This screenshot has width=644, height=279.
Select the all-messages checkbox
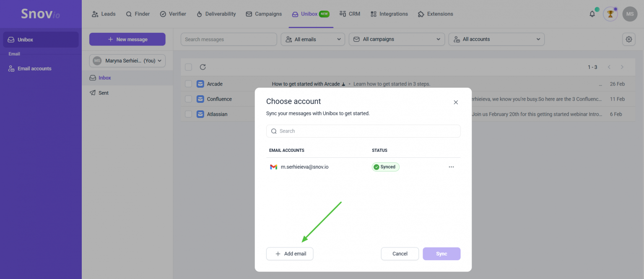pyautogui.click(x=189, y=67)
